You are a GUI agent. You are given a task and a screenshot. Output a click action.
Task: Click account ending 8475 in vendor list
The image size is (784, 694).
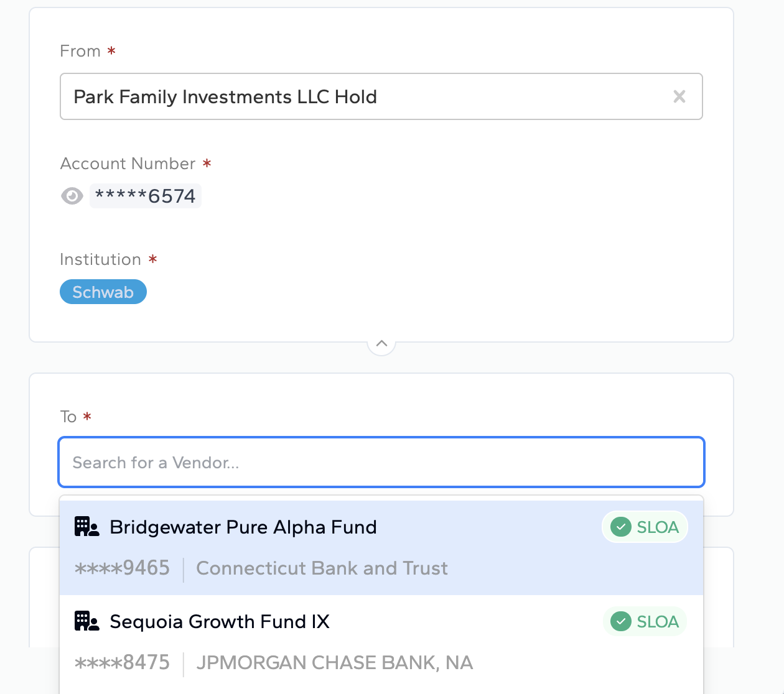point(122,662)
